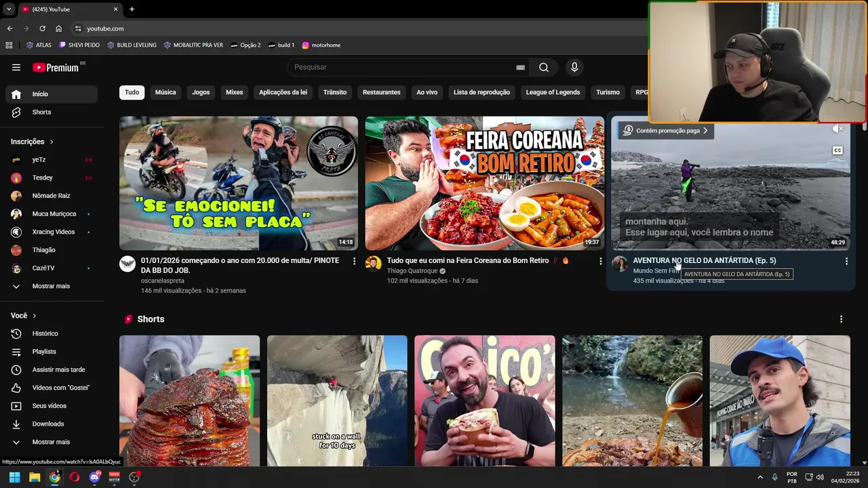Open Playlists in sidebar
This screenshot has height=488, width=868.
pyautogui.click(x=52, y=352)
